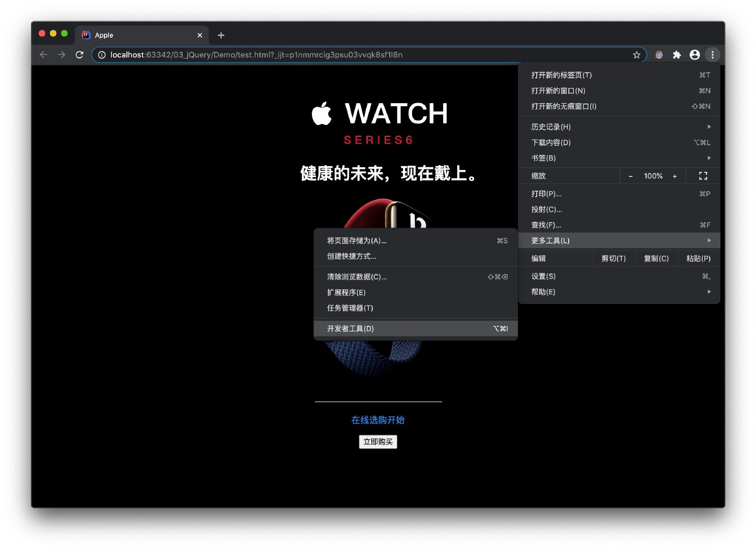Expand the 帮助(E) submenu
This screenshot has width=756, height=549.
619,292
